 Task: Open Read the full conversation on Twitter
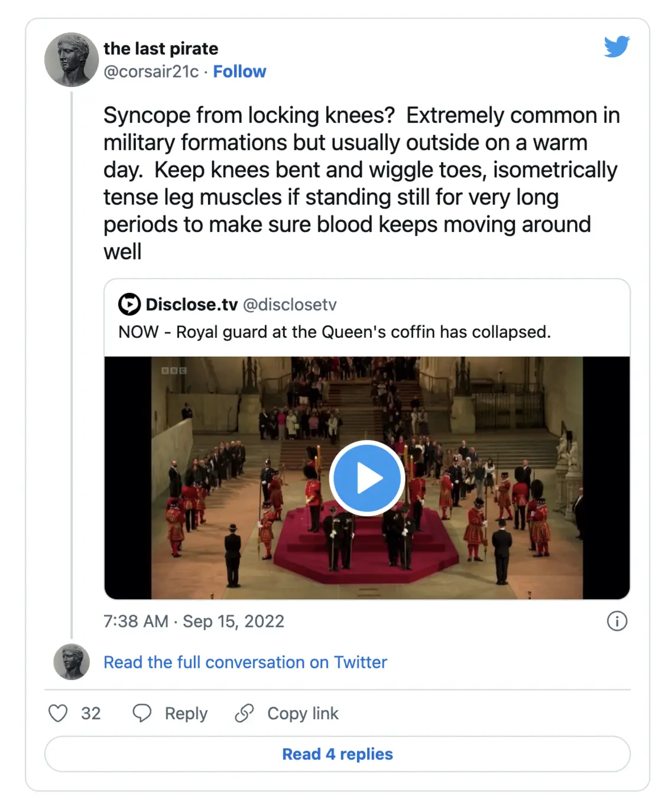245,662
